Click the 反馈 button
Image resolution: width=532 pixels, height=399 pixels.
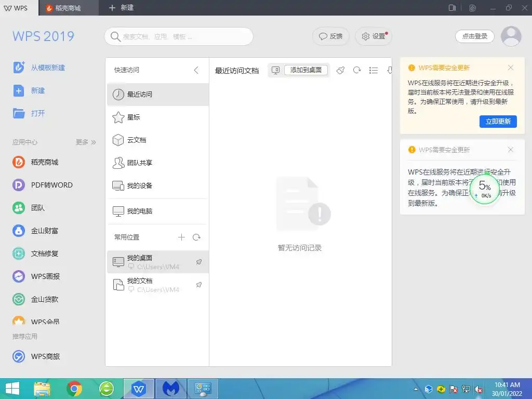pos(331,36)
